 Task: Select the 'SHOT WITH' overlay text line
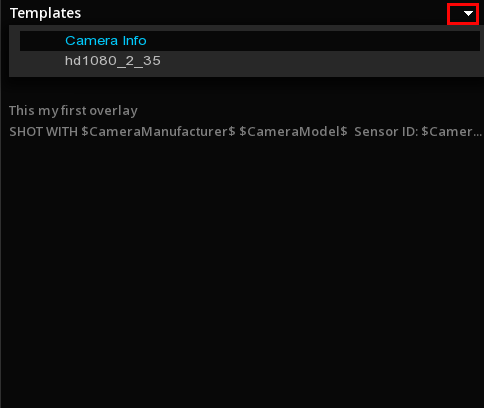[x=246, y=132]
